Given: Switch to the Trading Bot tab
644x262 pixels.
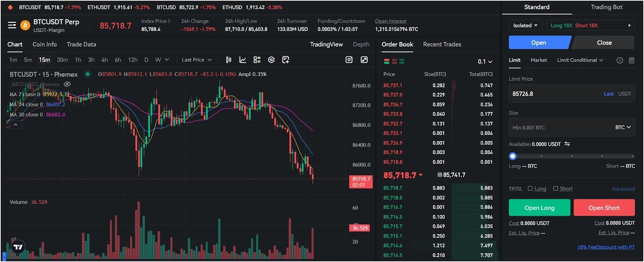Looking at the screenshot, I should click(606, 7).
